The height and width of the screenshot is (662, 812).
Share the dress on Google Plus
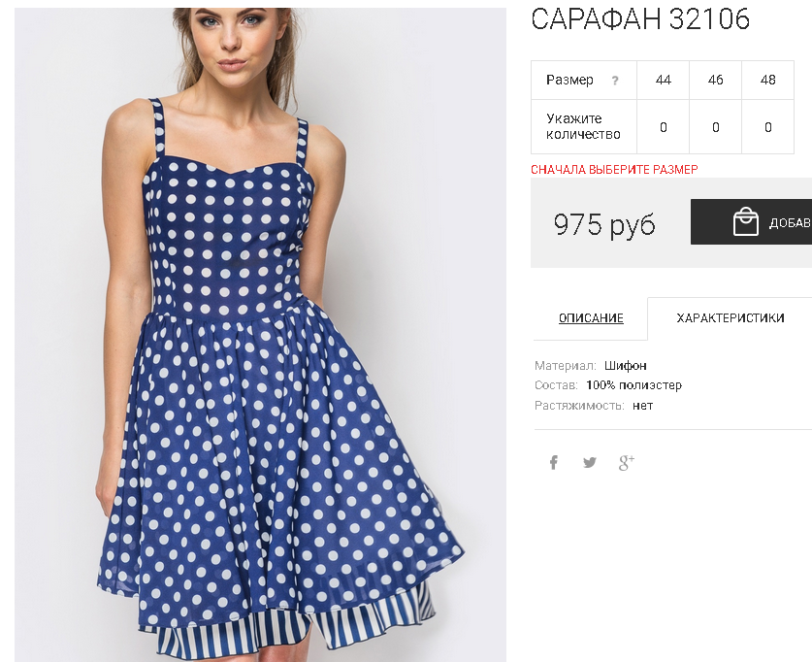(626, 462)
